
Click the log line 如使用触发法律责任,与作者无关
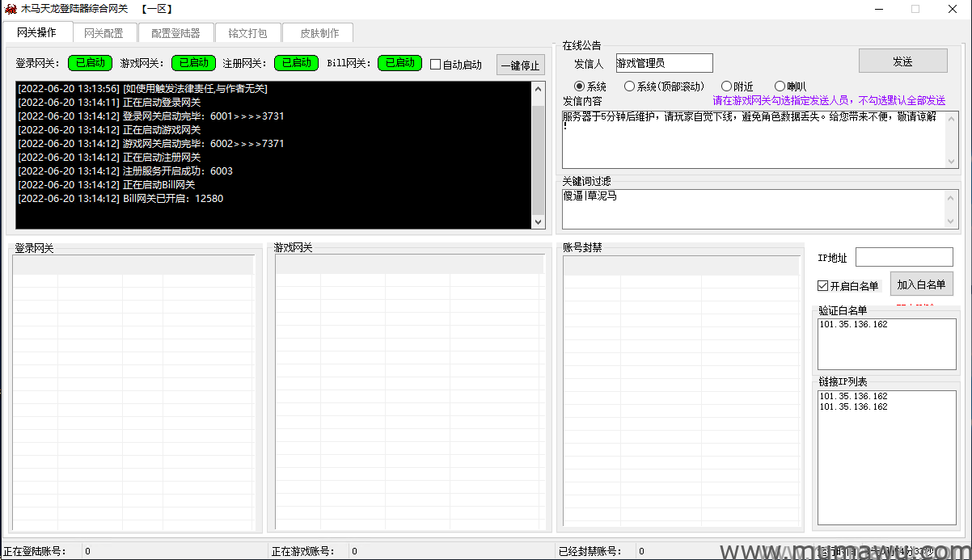[142, 89]
